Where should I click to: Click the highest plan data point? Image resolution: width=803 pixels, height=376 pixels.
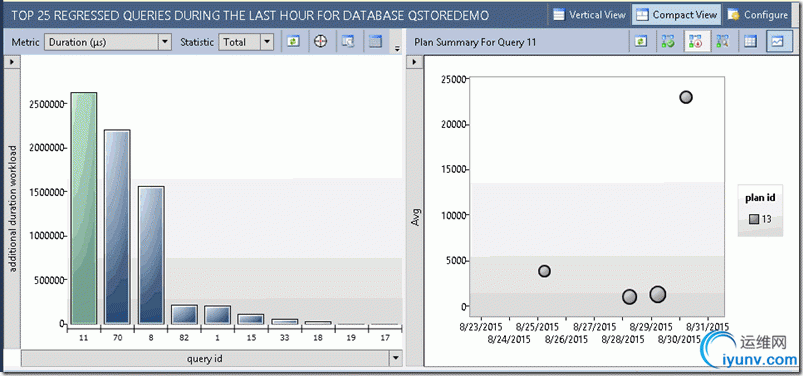coord(686,97)
